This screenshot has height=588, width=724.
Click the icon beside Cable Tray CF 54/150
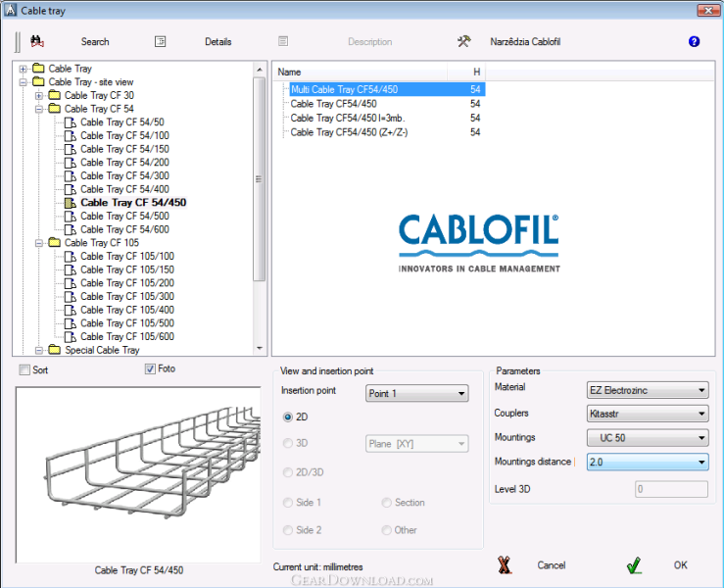[x=71, y=149]
